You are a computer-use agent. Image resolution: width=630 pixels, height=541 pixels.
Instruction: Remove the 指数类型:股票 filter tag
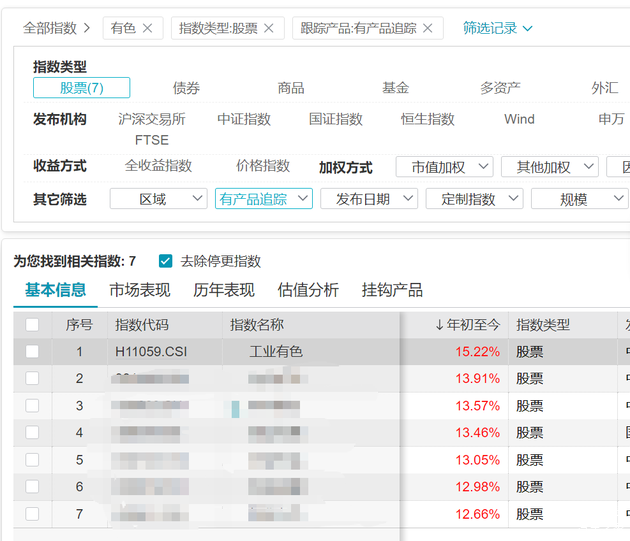268,28
